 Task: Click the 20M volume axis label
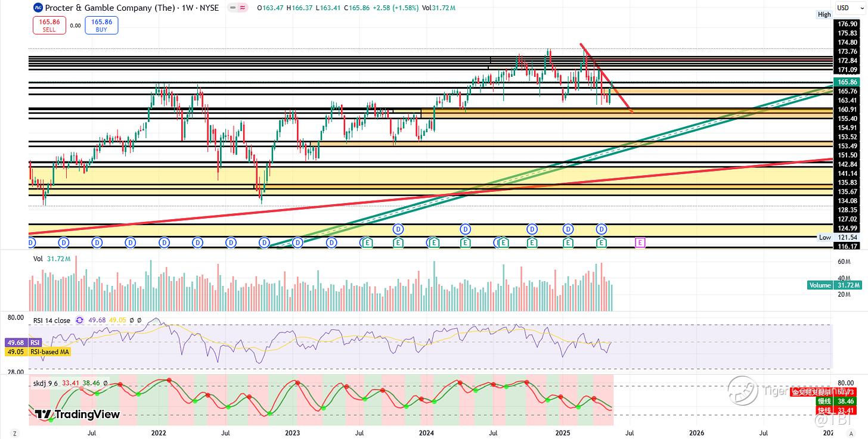coord(844,295)
